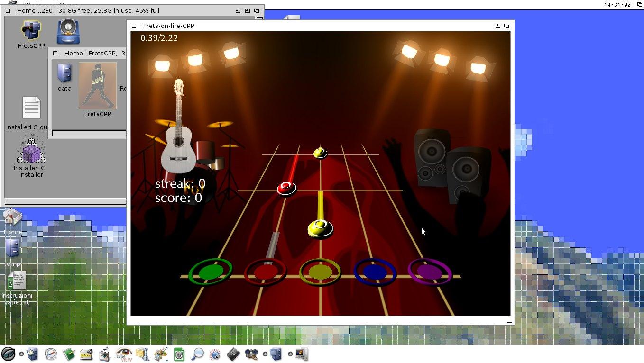Screen dimensions: 644x363
Task: Open the red gear search tool in dock
Action: [x=215, y=354]
